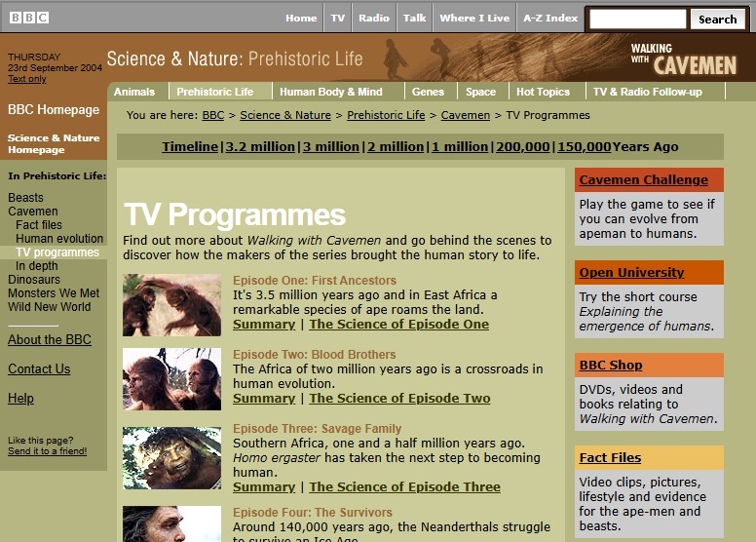Click the BBC logo
This screenshot has width=756, height=542.
pyautogui.click(x=29, y=18)
